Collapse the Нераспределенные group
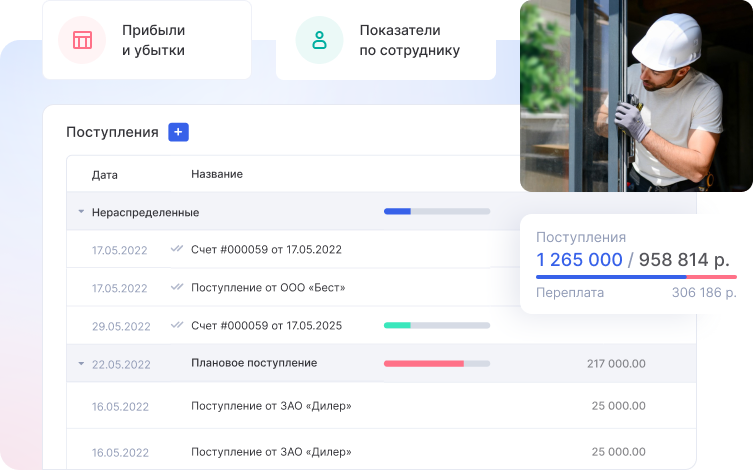The image size is (753, 470). [81, 212]
